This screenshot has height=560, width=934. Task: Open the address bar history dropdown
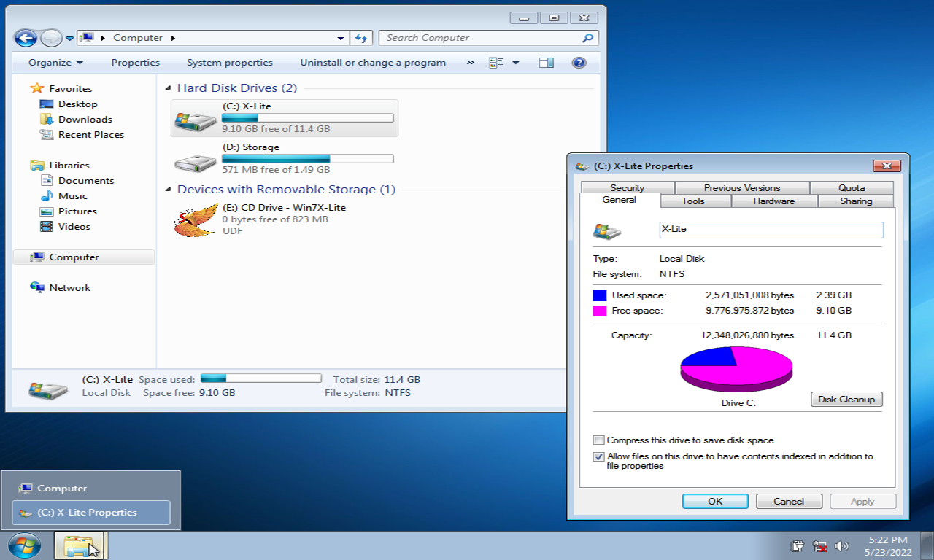(341, 38)
